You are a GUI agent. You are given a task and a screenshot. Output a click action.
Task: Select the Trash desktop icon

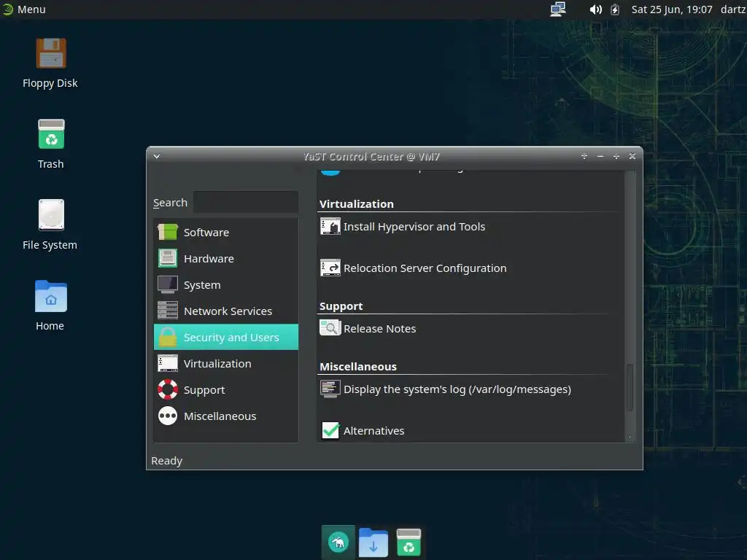click(51, 134)
